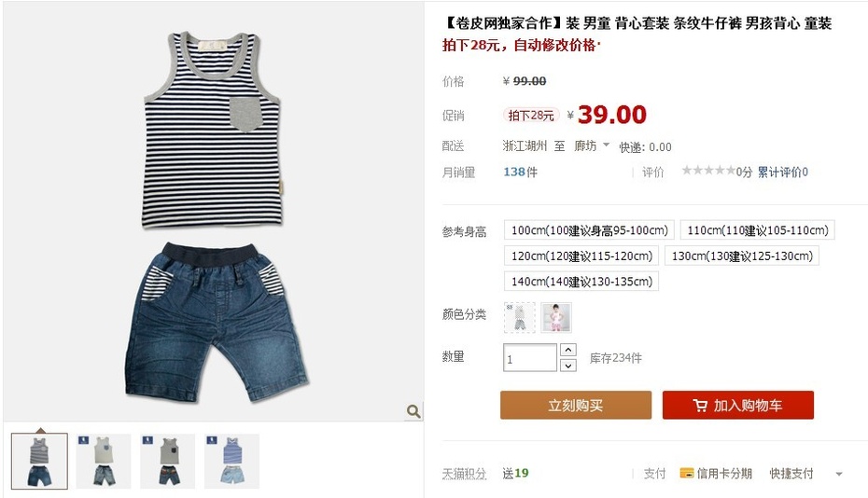Click the quantity input field

[530, 357]
